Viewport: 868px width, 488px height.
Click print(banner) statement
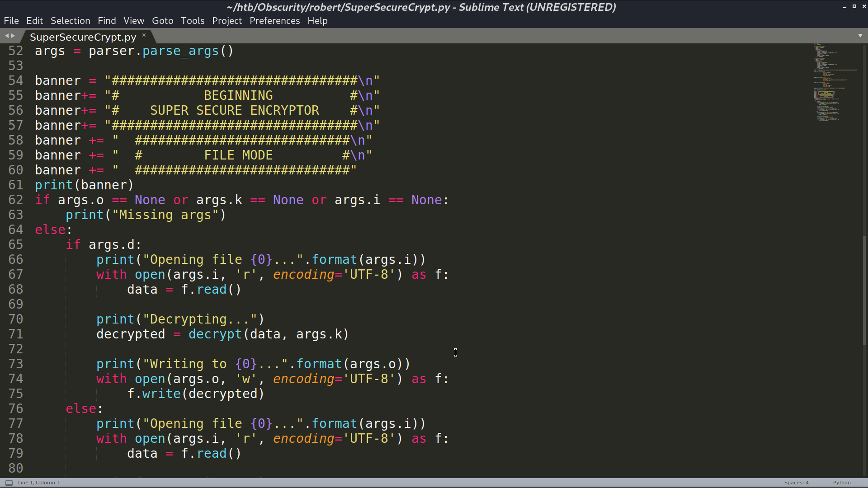click(85, 185)
